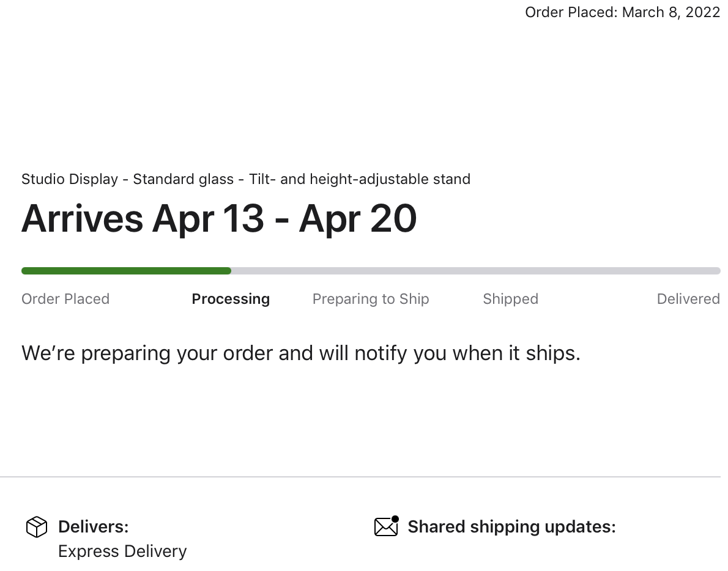This screenshot has width=728, height=571.
Task: Click the Arrives Apr 13 - Apr 20 heading
Action: [218, 218]
